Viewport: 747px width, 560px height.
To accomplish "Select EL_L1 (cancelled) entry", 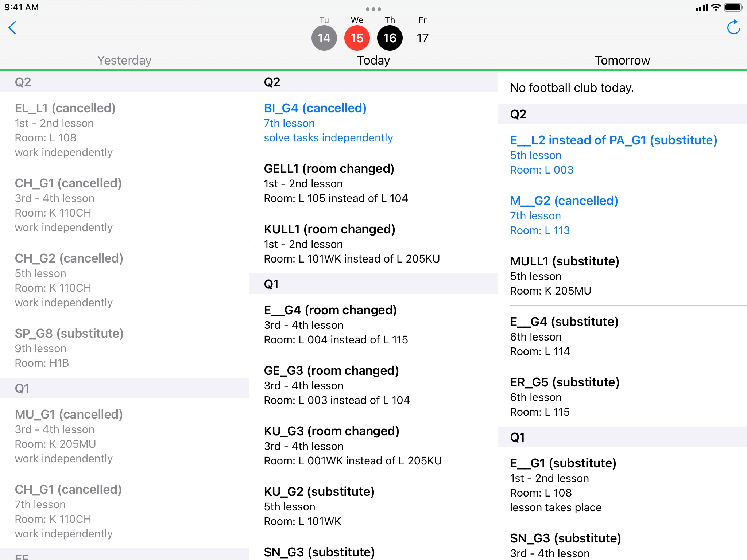I will point(124,129).
